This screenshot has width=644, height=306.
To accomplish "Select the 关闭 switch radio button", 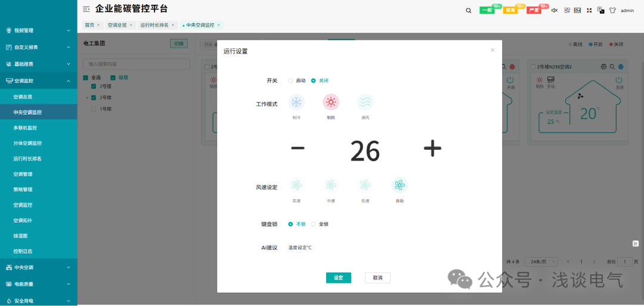I will 314,81.
